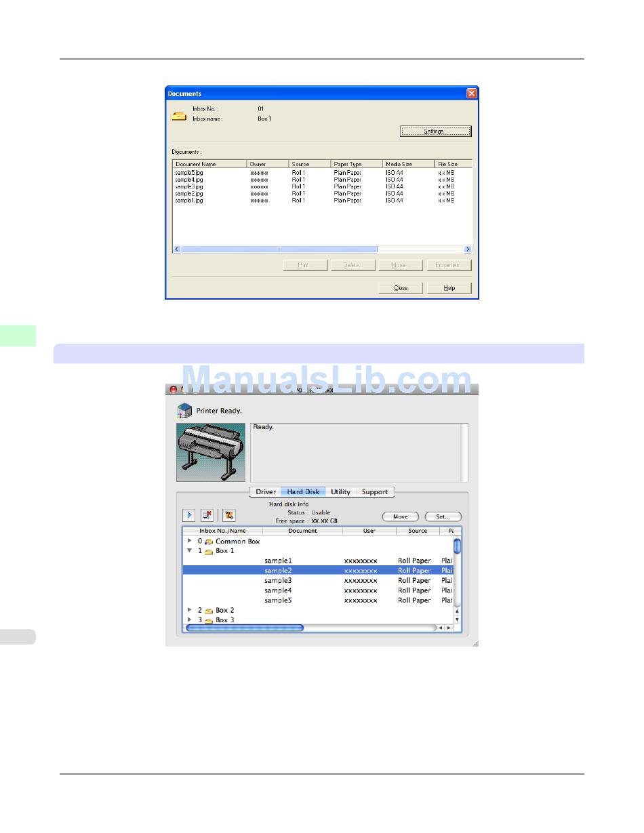Switch to the Driver tab

click(x=266, y=492)
